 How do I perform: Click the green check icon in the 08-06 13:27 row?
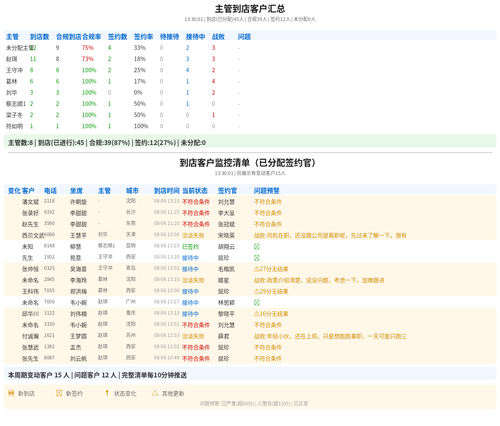[257, 303]
